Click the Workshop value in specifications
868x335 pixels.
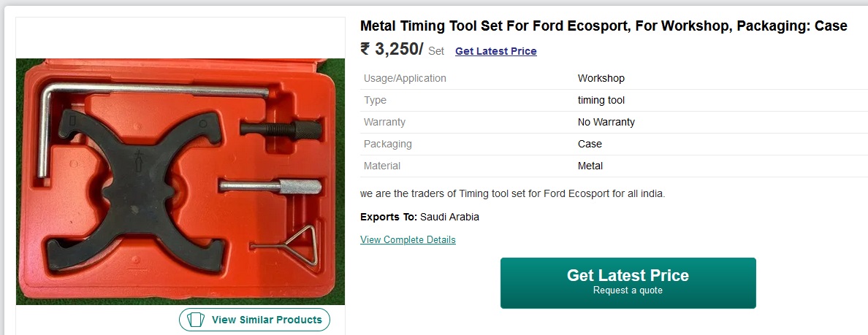click(601, 78)
